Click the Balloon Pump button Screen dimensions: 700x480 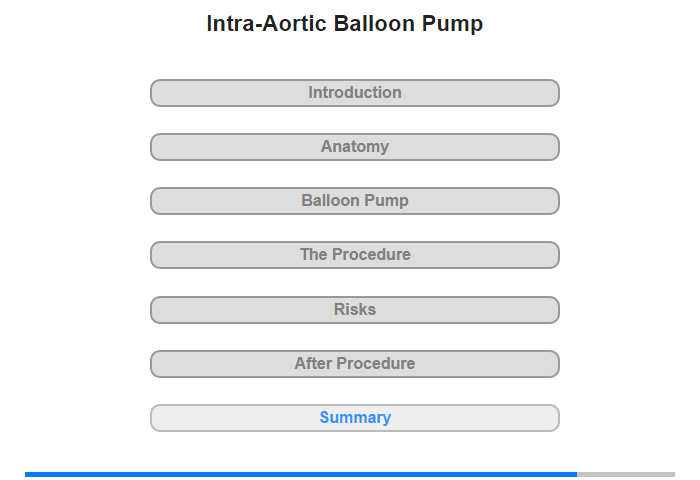coord(354,201)
